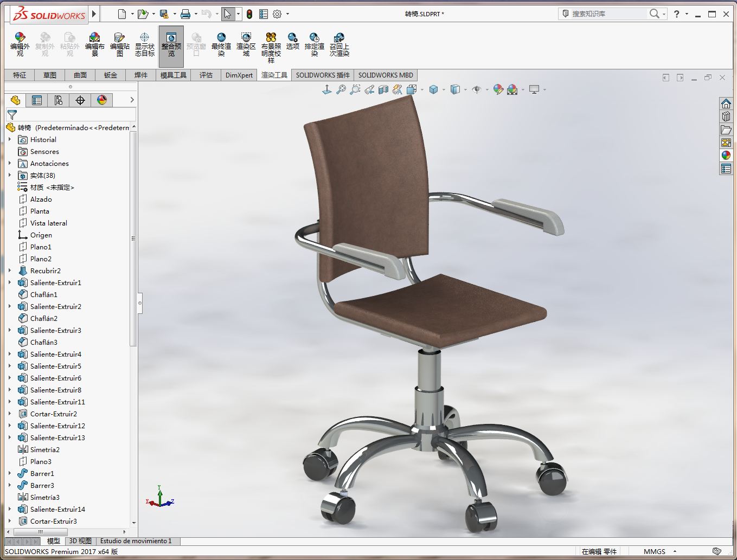The height and width of the screenshot is (560, 737).
Task: Open 布景照明度校样 scene illumination proof
Action: (x=271, y=48)
